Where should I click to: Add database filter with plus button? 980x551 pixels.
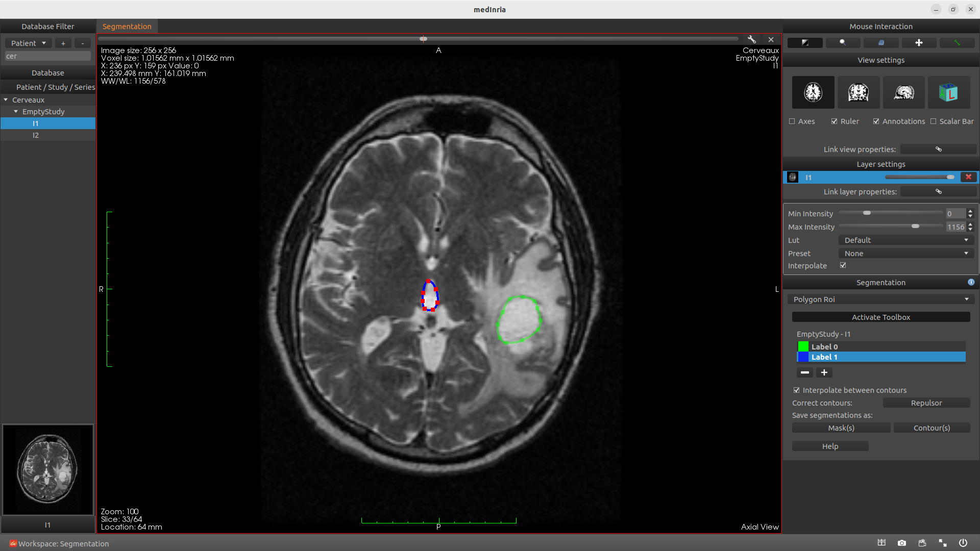pos(63,43)
